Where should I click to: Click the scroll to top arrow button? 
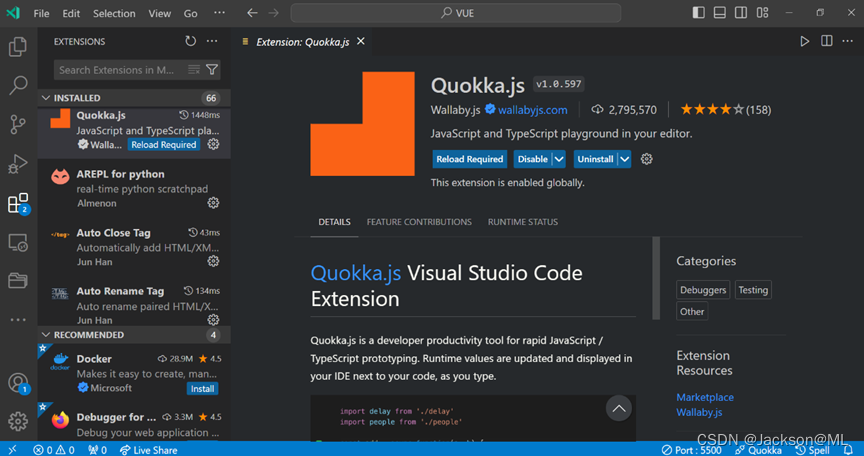coord(619,409)
